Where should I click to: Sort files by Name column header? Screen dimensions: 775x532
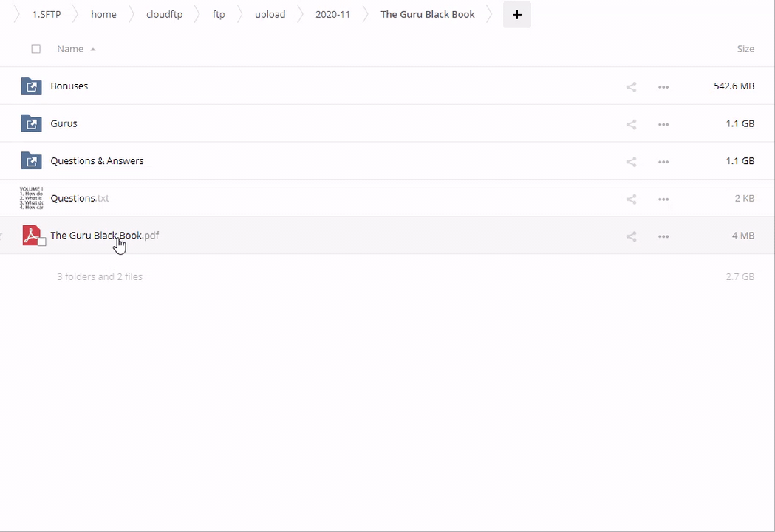click(70, 49)
